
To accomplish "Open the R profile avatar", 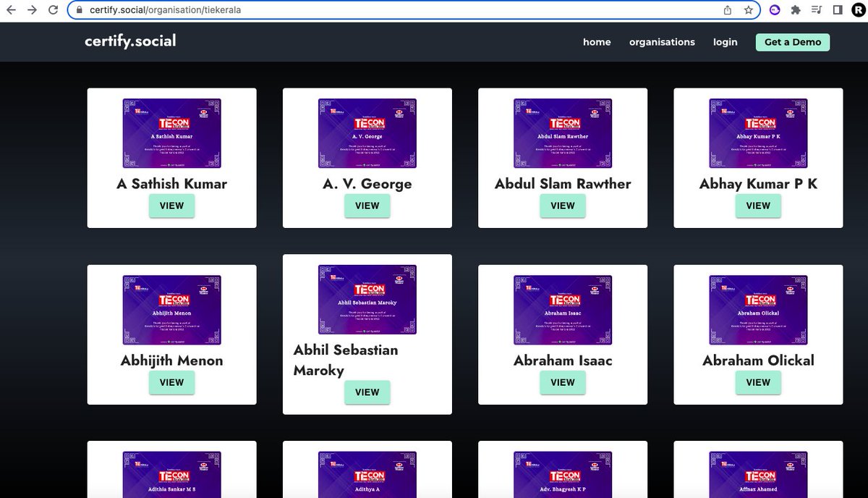I will click(857, 10).
